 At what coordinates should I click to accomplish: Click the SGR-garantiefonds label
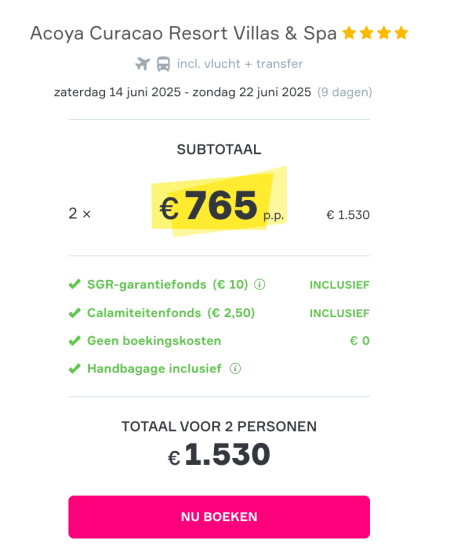(x=147, y=284)
